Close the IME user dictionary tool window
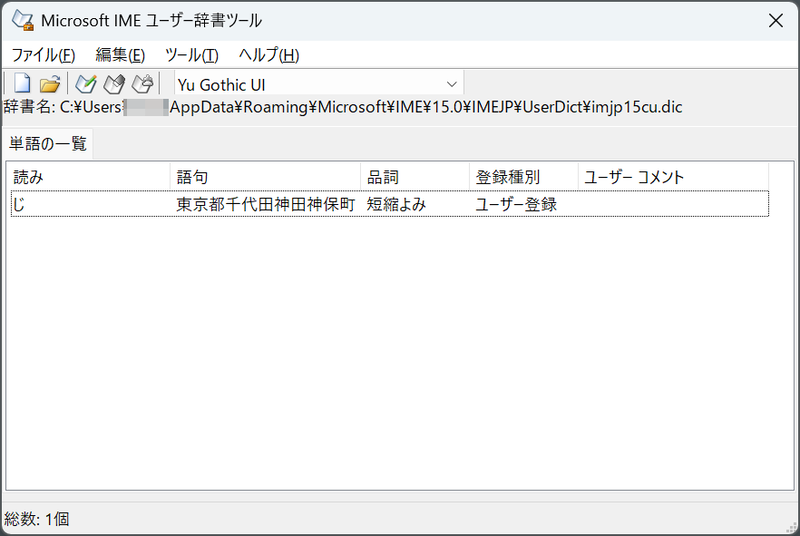Screen dimensions: 800x536 (x=776, y=20)
